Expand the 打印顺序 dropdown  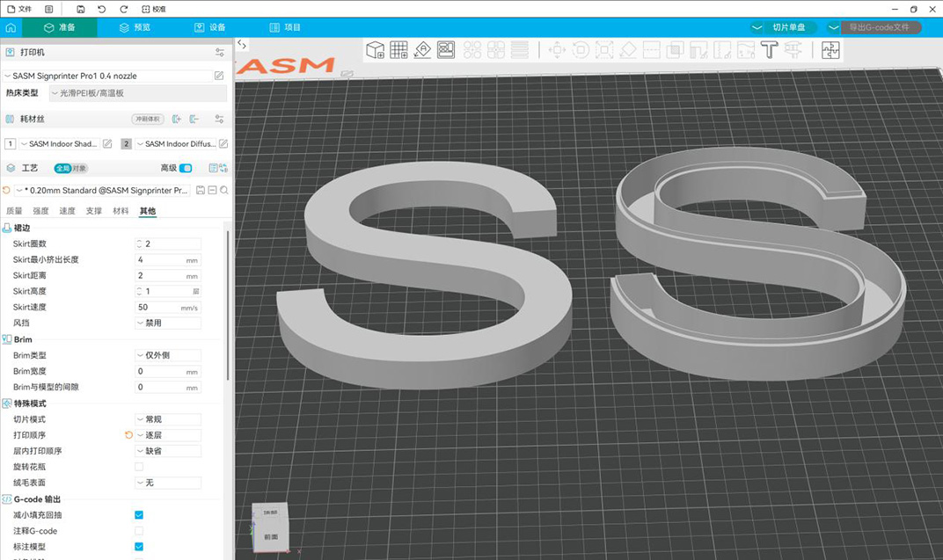(x=167, y=435)
